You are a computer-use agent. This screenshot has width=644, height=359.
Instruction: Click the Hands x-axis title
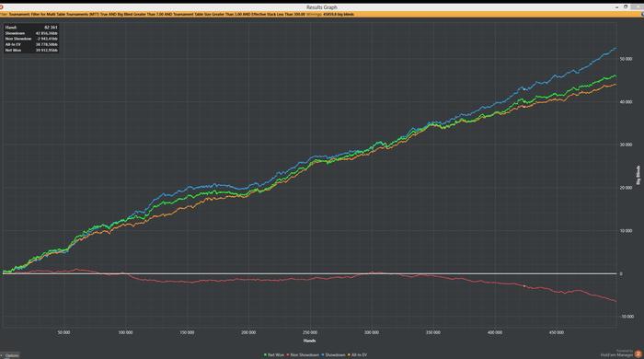(x=310, y=341)
